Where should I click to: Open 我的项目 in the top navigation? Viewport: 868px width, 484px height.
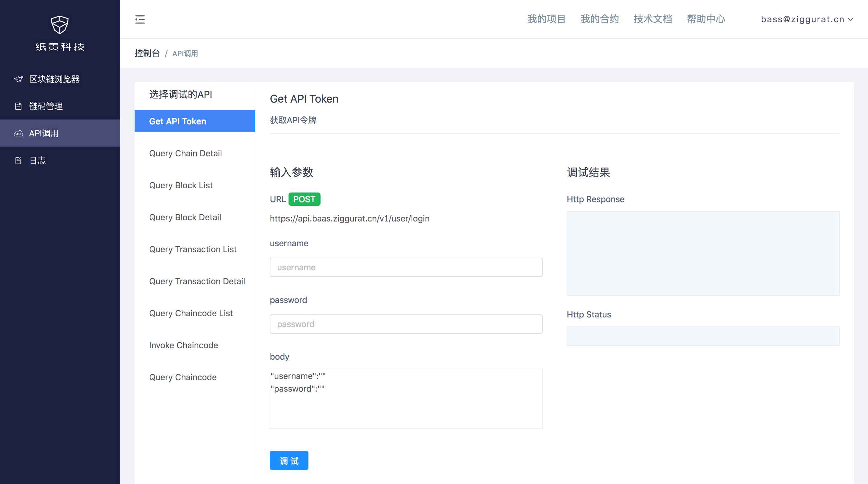546,19
